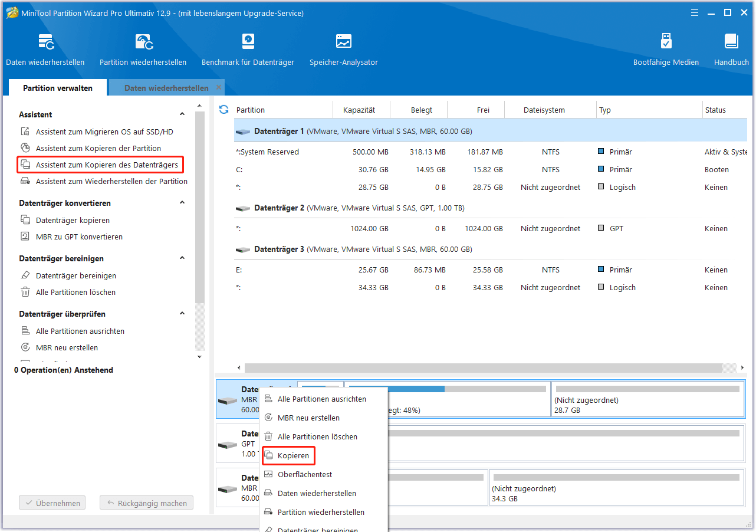Select 28.7 GB unallocated block in disk map

point(647,399)
